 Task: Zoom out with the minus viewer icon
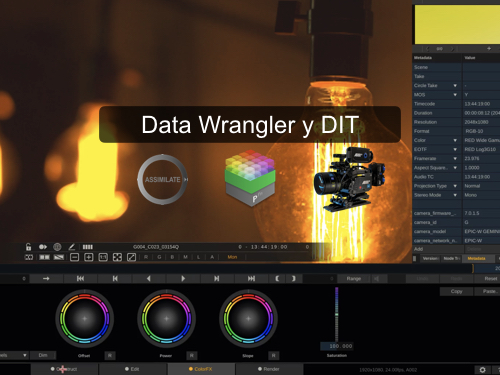click(74, 257)
